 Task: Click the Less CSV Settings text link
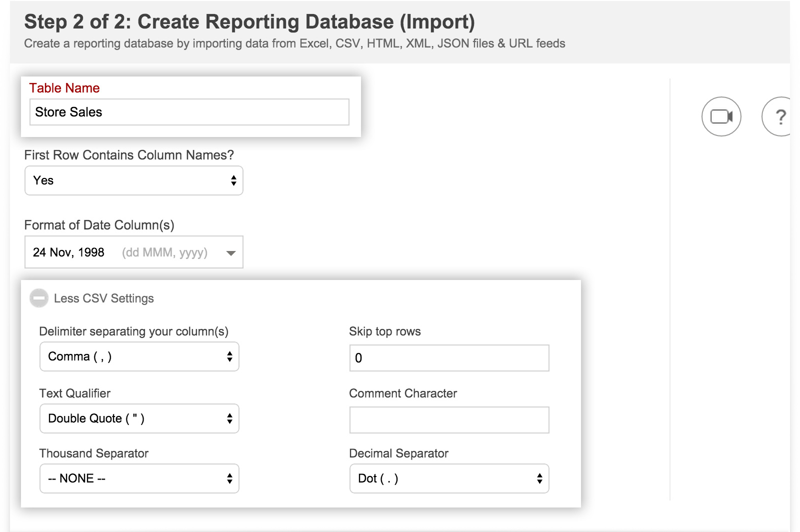(x=103, y=298)
